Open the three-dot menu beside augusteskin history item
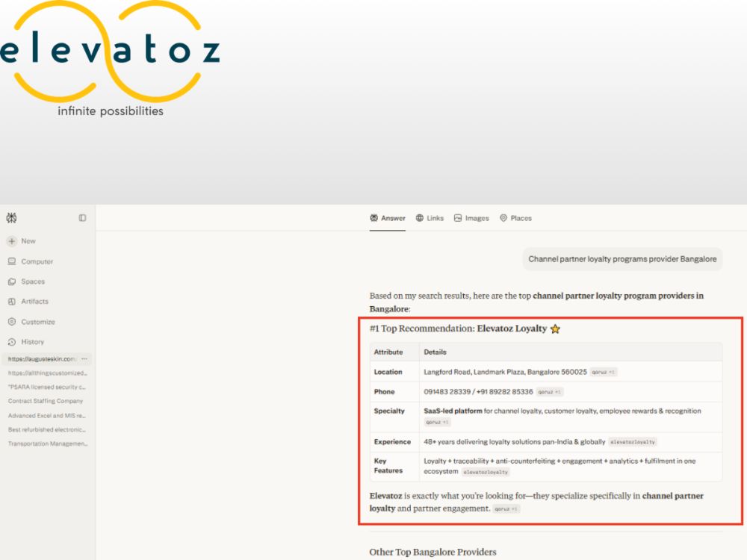 tap(84, 358)
